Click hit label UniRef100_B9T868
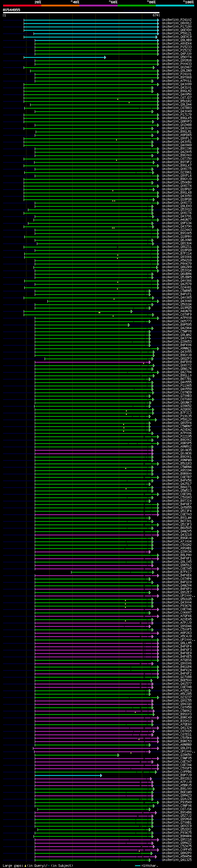The height and width of the screenshot is (868, 197). point(176,78)
